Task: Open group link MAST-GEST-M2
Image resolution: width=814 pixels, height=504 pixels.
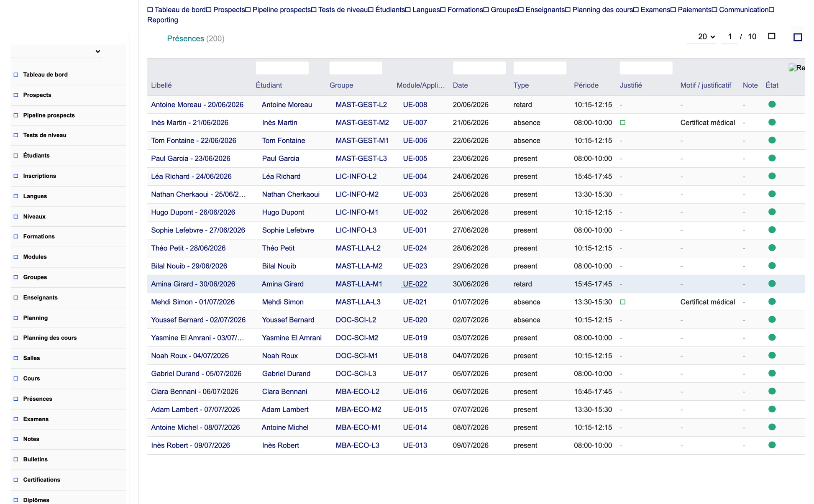Action: pyautogui.click(x=362, y=123)
